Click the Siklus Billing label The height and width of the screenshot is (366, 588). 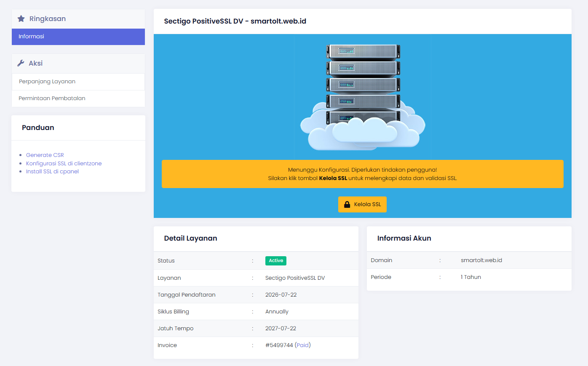174,312
